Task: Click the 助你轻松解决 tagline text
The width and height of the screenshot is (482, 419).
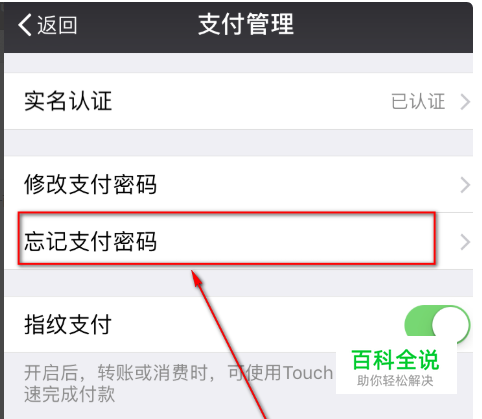Action: point(395,381)
